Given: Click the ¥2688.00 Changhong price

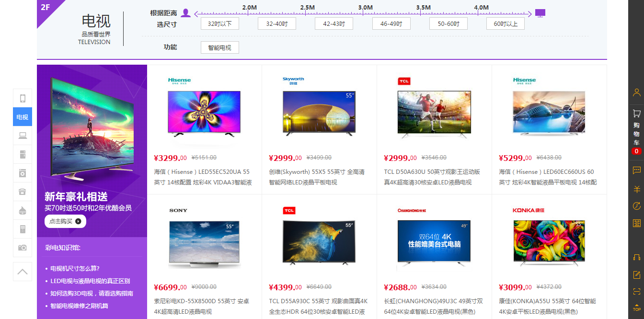Looking at the screenshot, I should click(400, 287).
